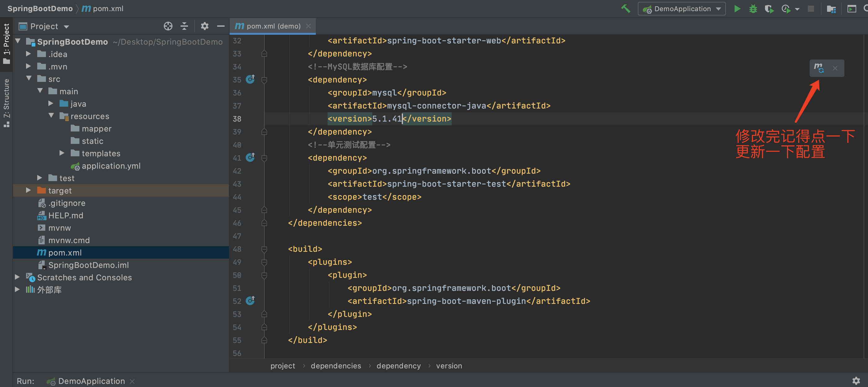
Task: Expand the target folder in the tree
Action: tap(29, 190)
